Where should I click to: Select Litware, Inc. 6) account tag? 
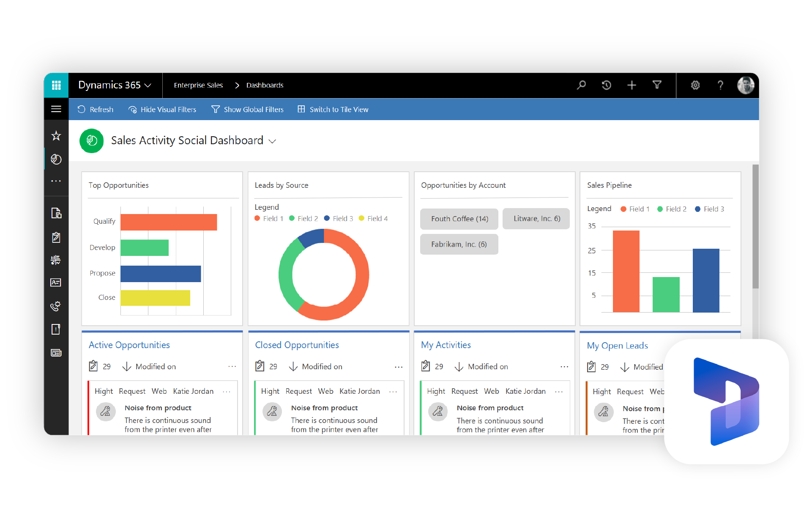pos(536,219)
